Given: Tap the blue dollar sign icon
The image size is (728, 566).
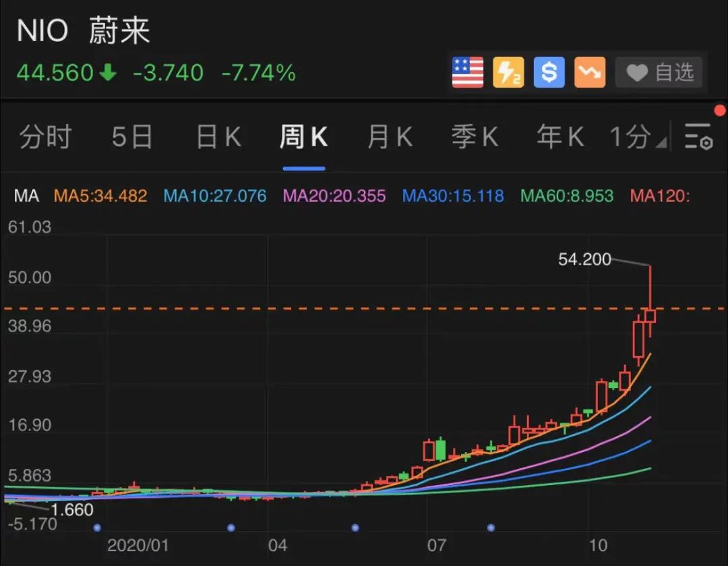Looking at the screenshot, I should pos(549,72).
